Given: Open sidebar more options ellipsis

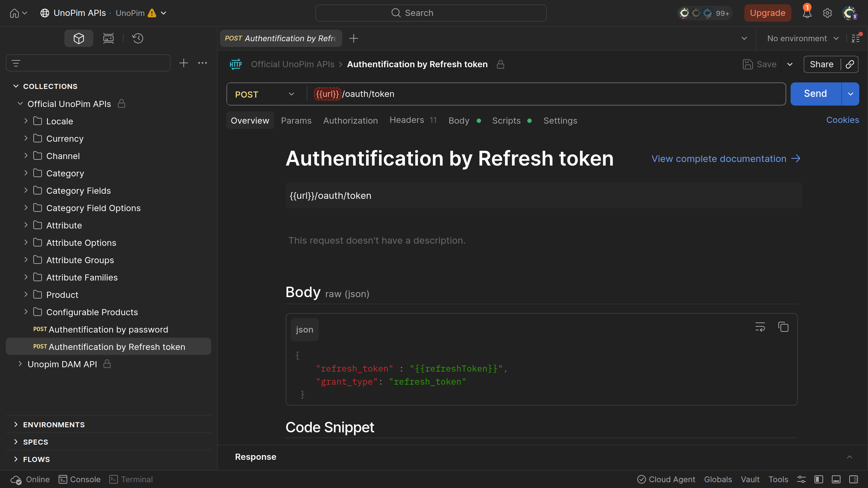Looking at the screenshot, I should pos(203,63).
